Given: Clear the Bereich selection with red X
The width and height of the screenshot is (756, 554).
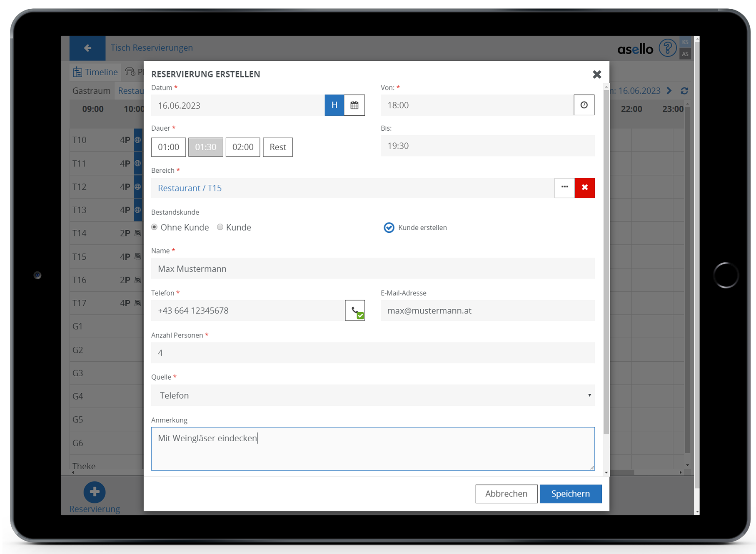Looking at the screenshot, I should point(584,188).
